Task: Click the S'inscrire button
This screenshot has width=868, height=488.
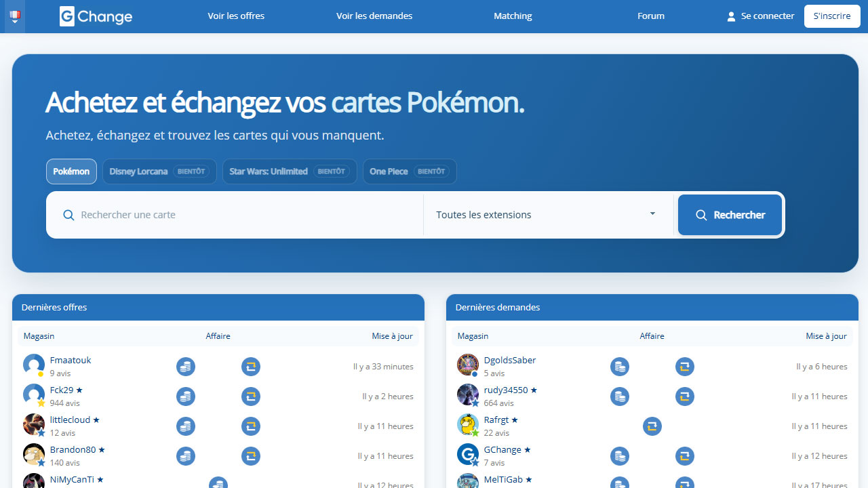Action: (x=832, y=16)
